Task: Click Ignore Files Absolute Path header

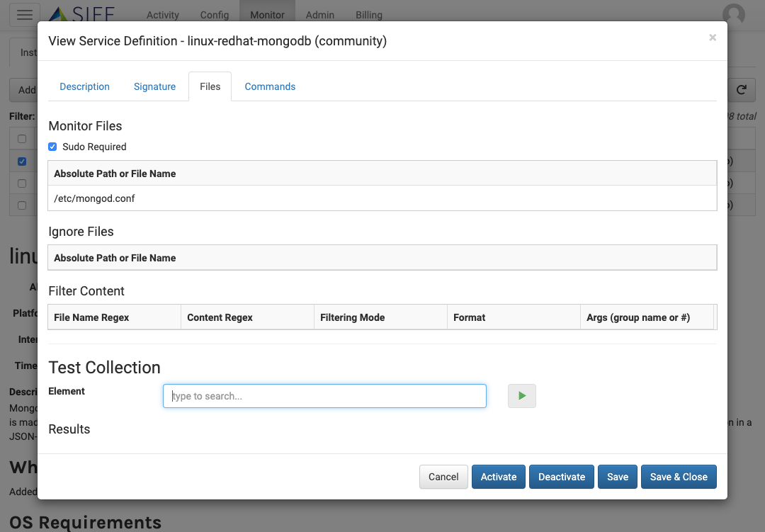Action: (382, 258)
